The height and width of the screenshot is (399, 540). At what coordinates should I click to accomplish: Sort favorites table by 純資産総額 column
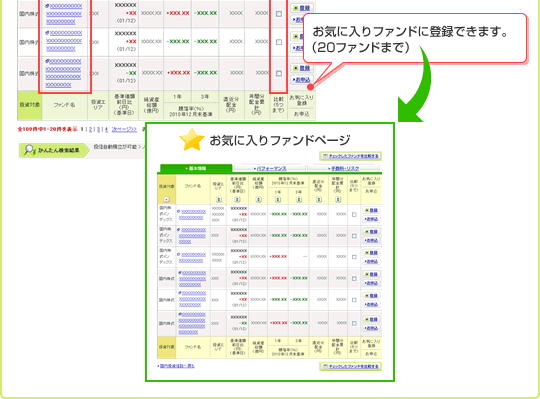pyautogui.click(x=259, y=199)
